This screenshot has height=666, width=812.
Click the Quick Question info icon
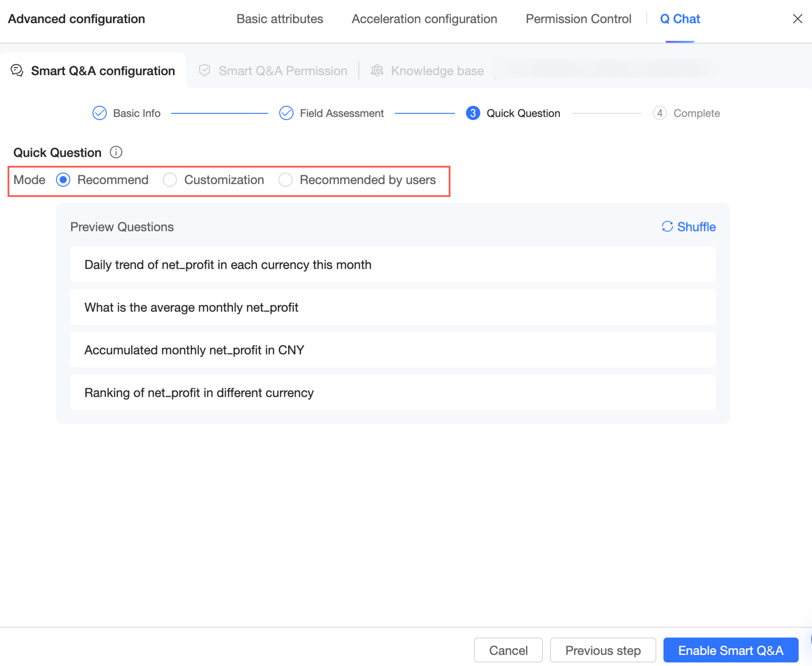click(116, 152)
